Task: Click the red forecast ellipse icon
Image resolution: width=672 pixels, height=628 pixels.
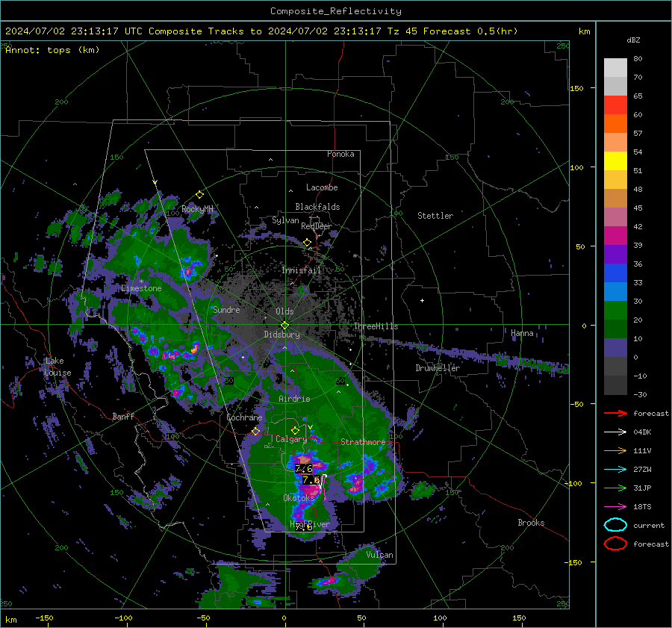Action: (615, 544)
